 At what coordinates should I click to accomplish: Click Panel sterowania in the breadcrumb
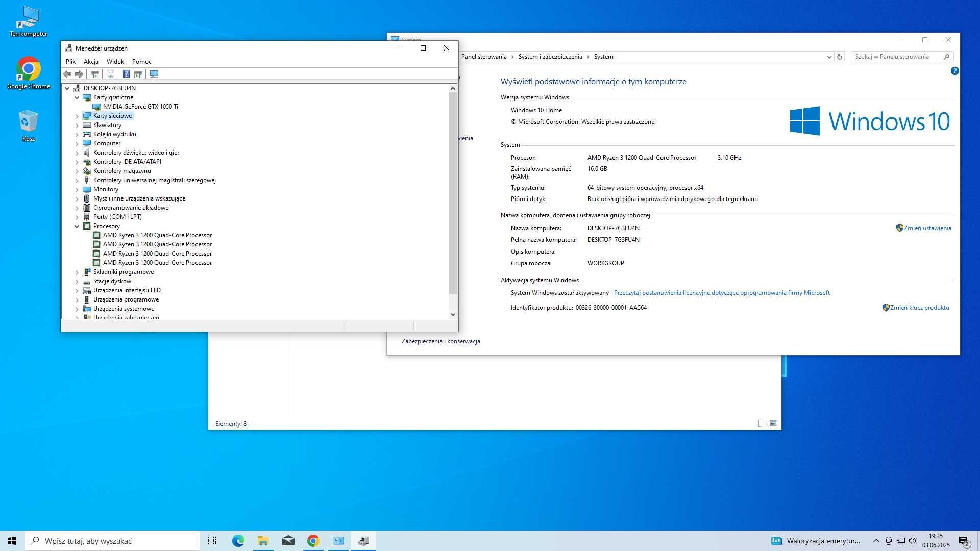[484, 57]
